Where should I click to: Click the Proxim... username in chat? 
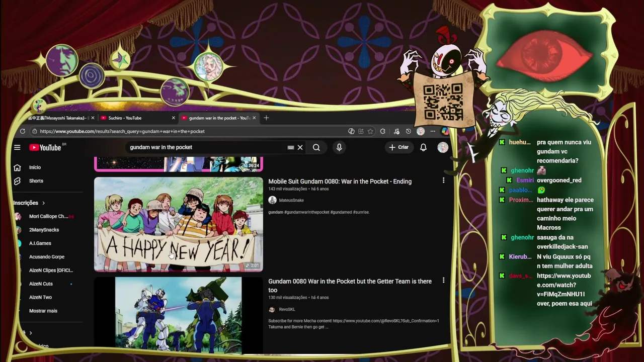[521, 200]
